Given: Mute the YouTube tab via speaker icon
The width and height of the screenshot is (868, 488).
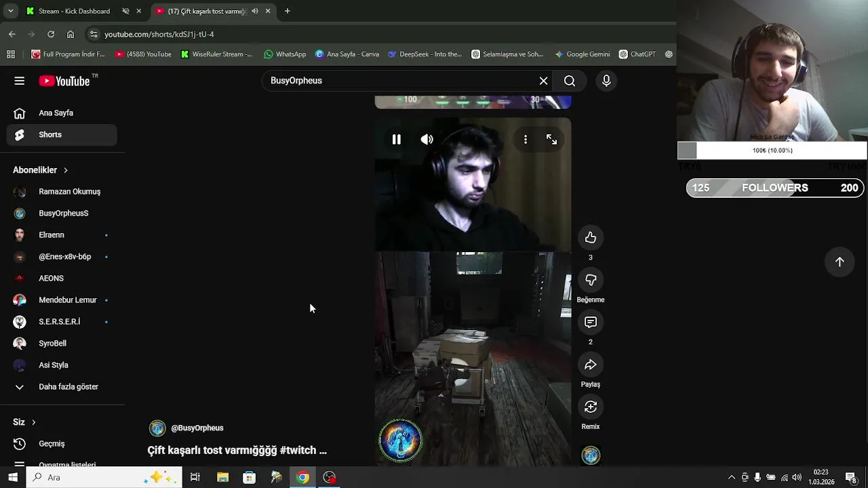Looking at the screenshot, I should 254,12.
